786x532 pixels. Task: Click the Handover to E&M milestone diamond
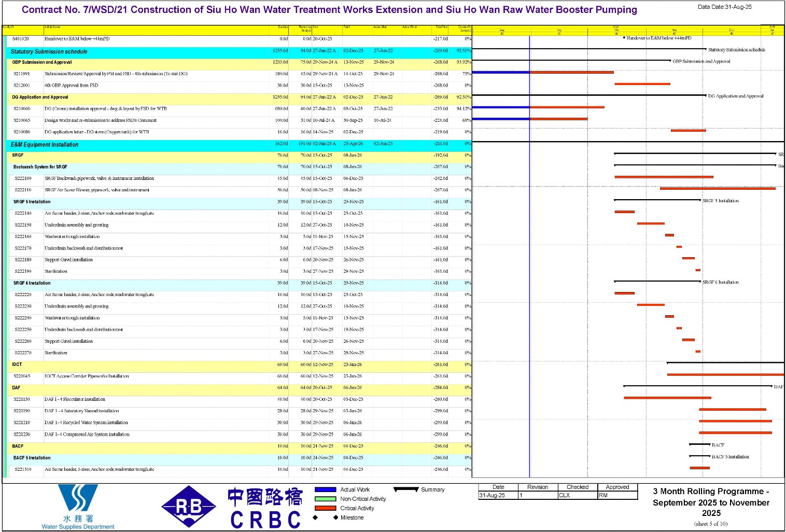624,38
